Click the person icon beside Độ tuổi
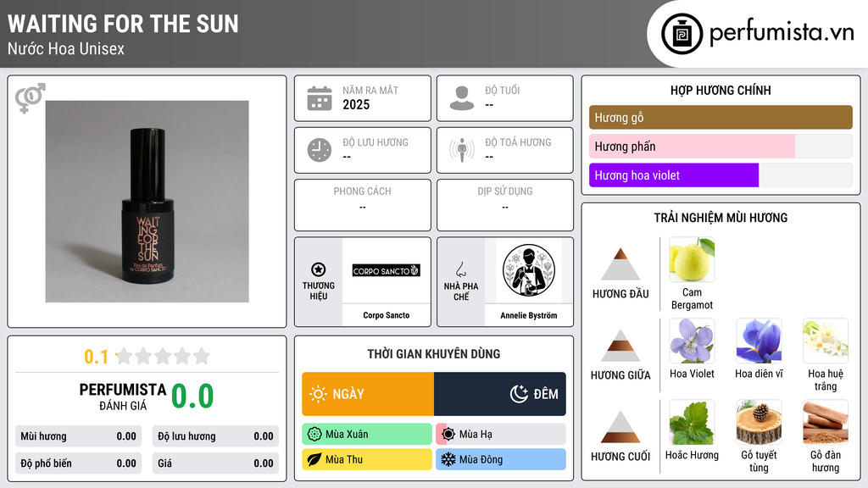The height and width of the screenshot is (488, 868). point(462,98)
